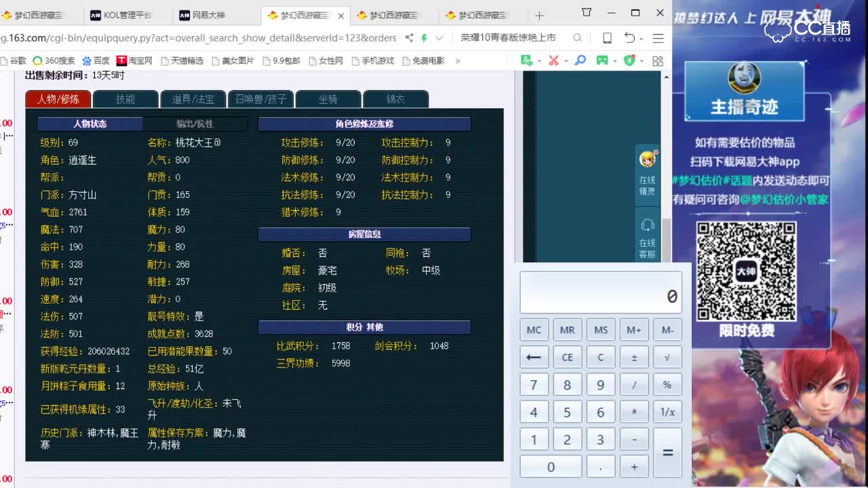
Task: Click calculator plus-minus sign button
Action: 634,357
